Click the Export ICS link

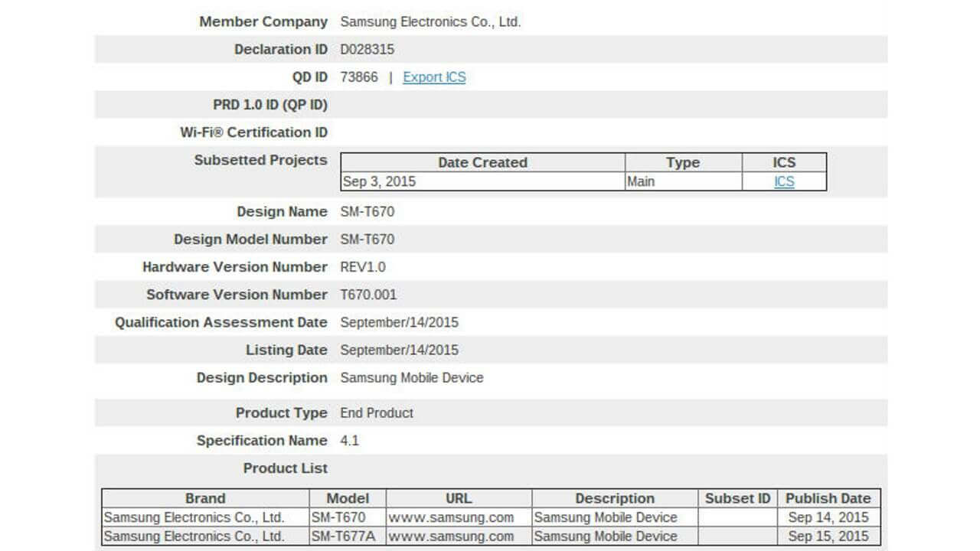(x=434, y=77)
